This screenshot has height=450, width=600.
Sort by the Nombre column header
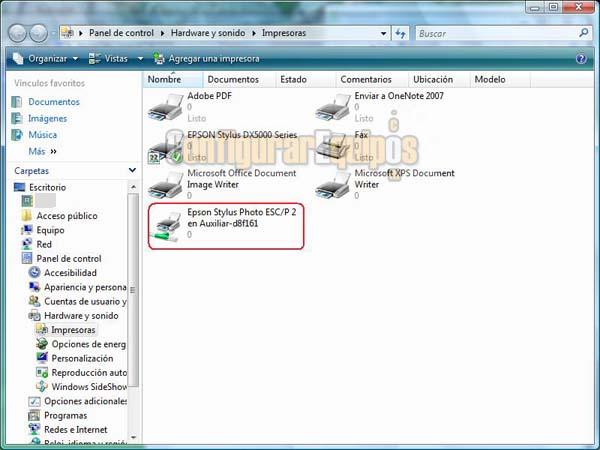[173, 79]
